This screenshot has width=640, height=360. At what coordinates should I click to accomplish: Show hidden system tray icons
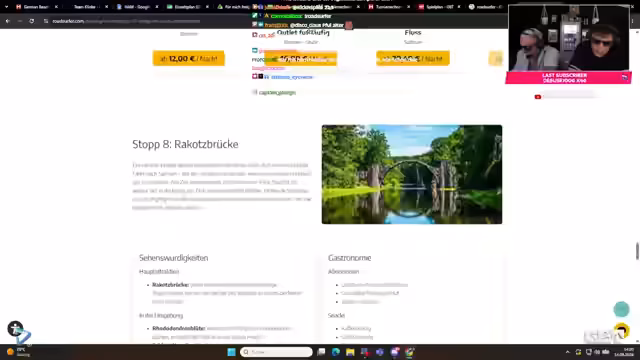(x=567, y=352)
